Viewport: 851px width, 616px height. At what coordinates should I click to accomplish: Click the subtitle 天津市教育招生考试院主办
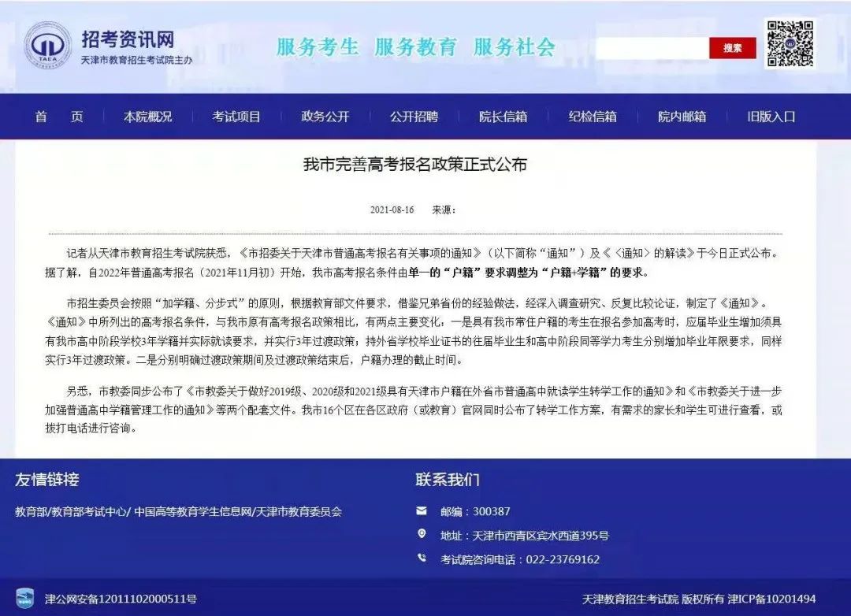tap(137, 60)
